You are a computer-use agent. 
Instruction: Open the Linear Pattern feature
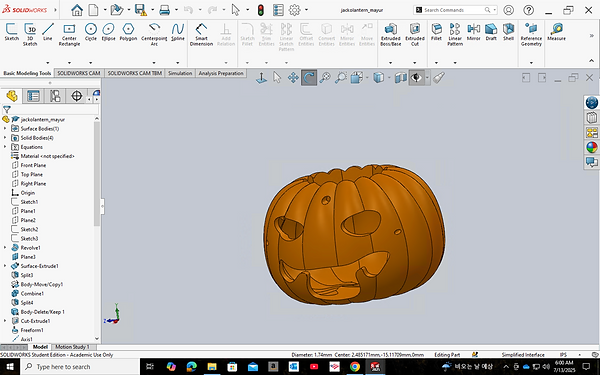455,34
